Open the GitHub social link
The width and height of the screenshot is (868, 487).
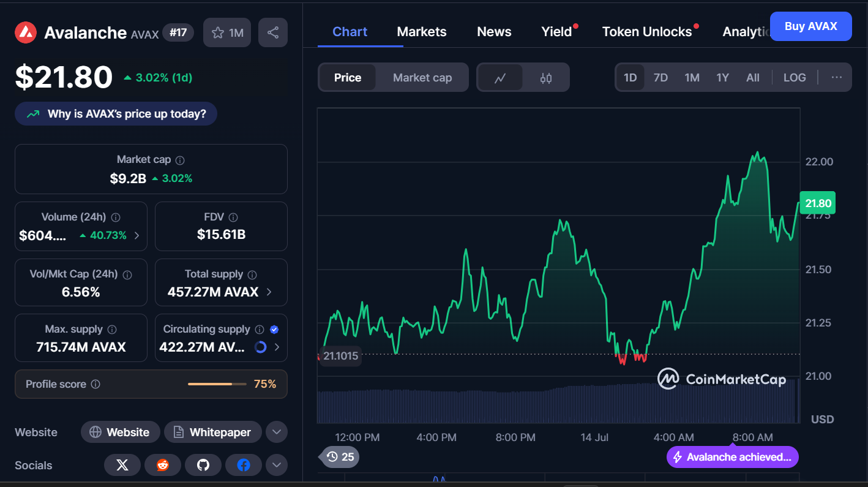203,466
